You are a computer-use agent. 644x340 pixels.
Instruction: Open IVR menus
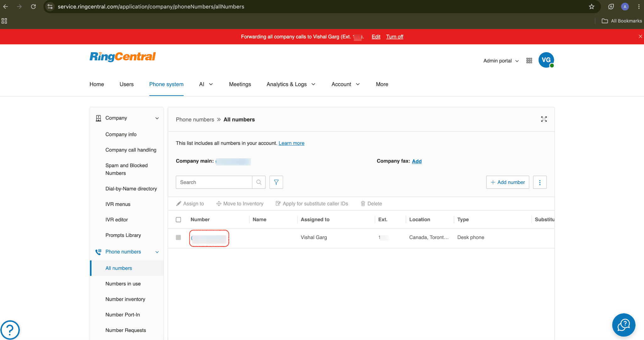point(118,204)
